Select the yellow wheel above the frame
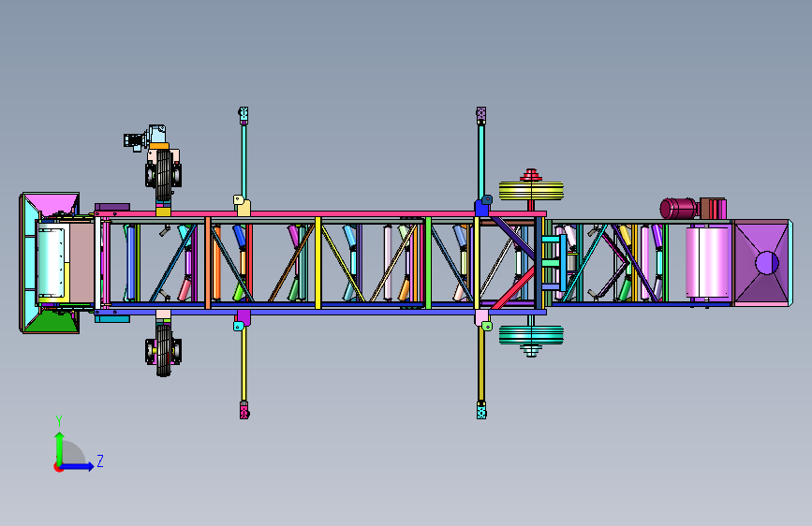Screen dimensions: 812x526 click(x=531, y=191)
